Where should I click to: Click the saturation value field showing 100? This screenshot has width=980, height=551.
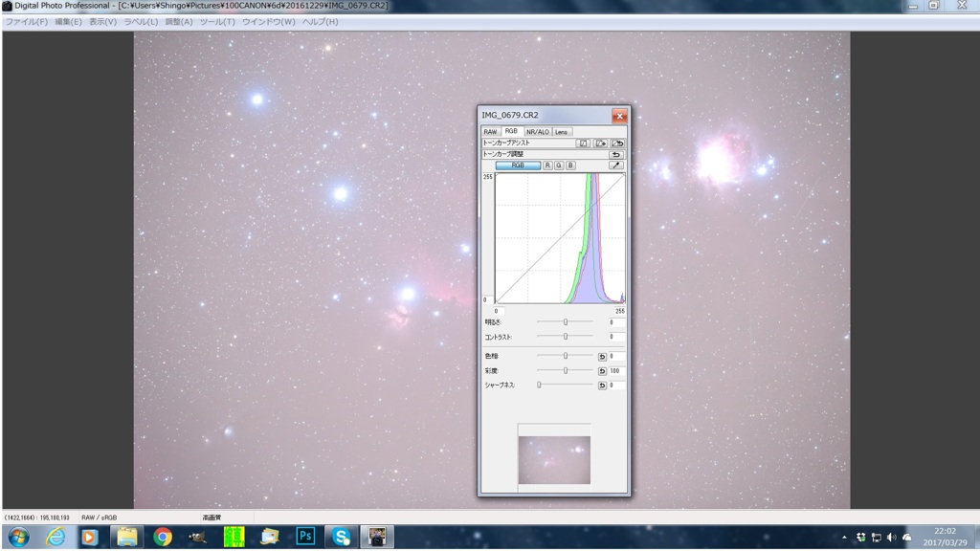[x=616, y=371]
